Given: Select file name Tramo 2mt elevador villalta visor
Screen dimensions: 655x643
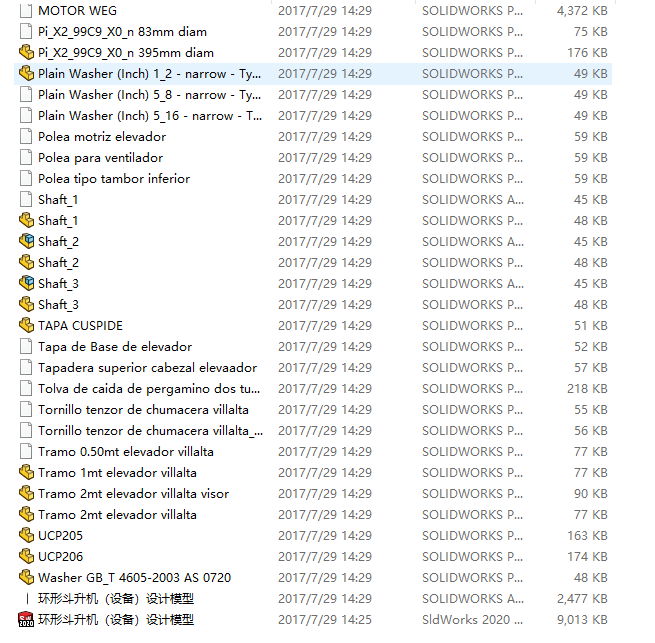Looking at the screenshot, I should coord(133,493).
